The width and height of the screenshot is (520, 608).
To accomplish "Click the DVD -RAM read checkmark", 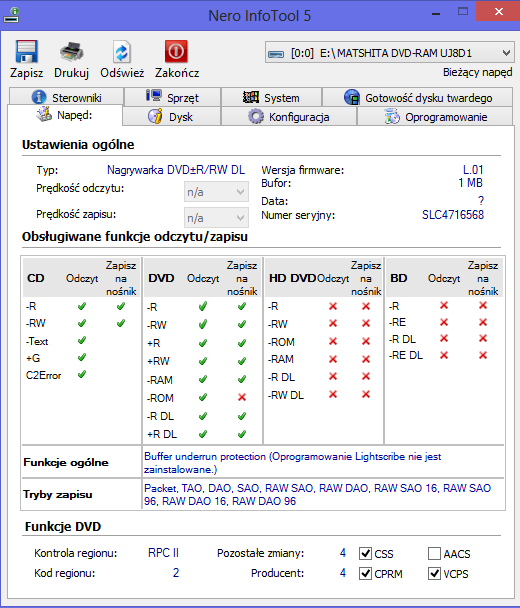I will pyautogui.click(x=202, y=379).
